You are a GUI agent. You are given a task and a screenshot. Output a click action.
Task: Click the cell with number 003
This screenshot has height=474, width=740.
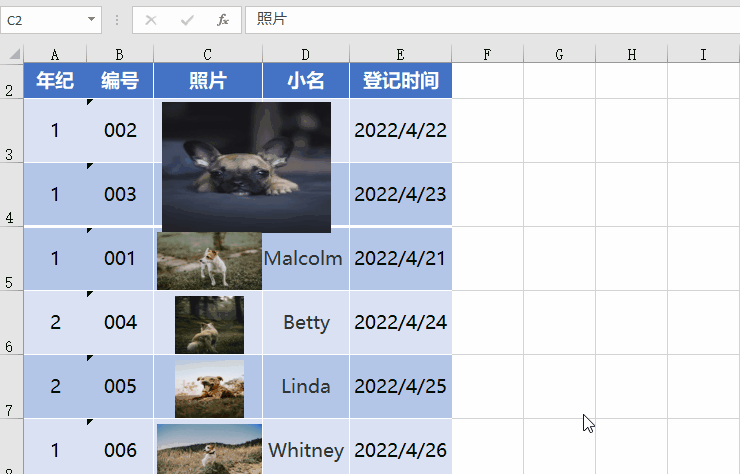point(120,195)
